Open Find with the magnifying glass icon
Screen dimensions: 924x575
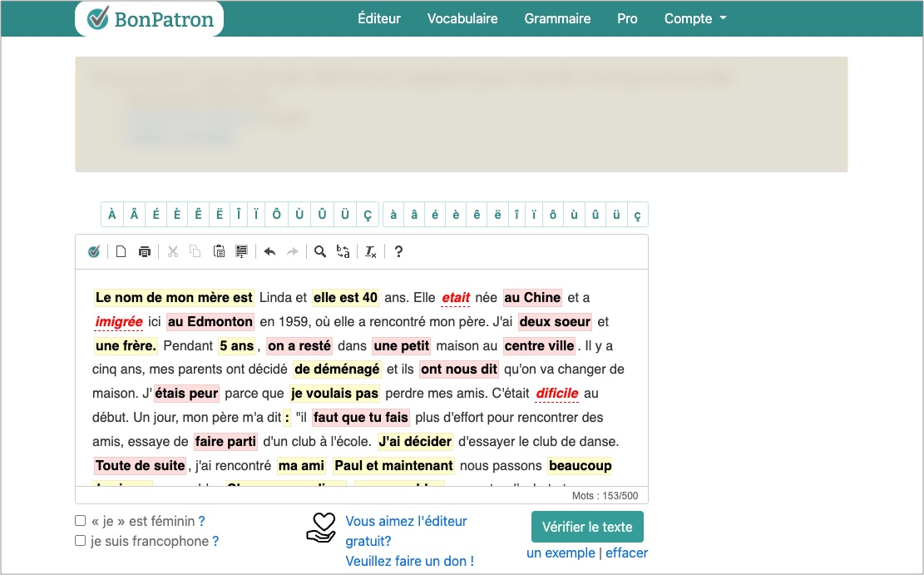click(x=319, y=252)
